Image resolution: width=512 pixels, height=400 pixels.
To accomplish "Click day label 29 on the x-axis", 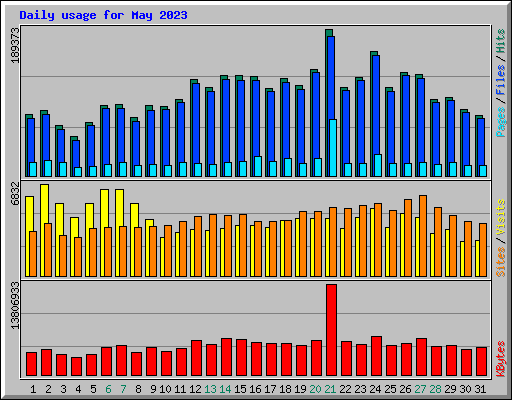I will 450,389.
